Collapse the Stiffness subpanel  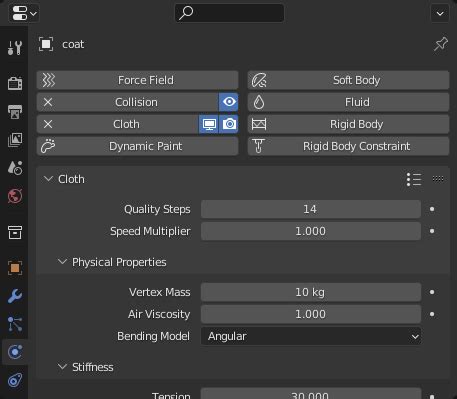62,367
